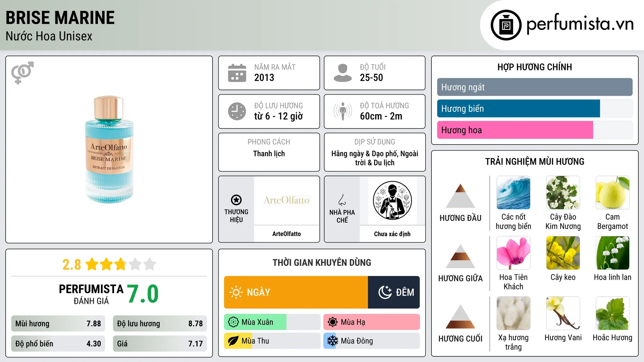644x362 pixels.
Task: Open the Brise Marine bottle image
Action: pyautogui.click(x=109, y=150)
